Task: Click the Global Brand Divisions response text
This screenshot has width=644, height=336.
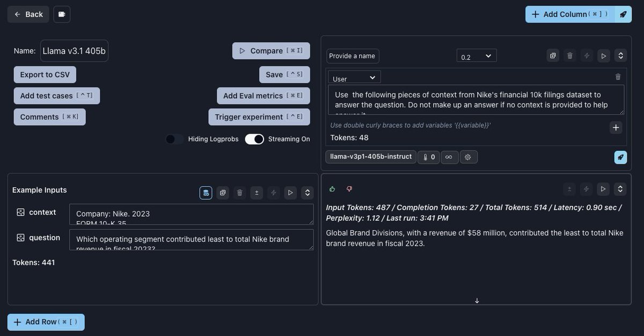Action: [474, 238]
